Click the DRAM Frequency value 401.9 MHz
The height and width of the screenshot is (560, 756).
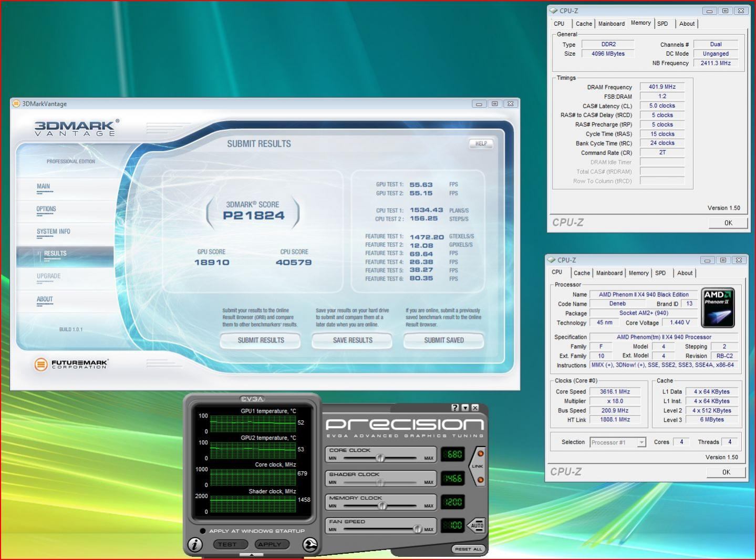pyautogui.click(x=662, y=87)
